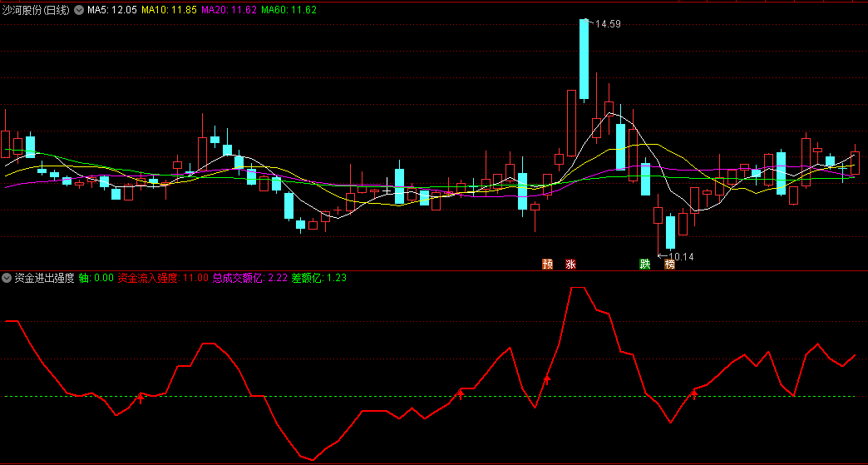Select the 资金流入强度: 11.00 value
This screenshot has width=868, height=465.
(163, 278)
